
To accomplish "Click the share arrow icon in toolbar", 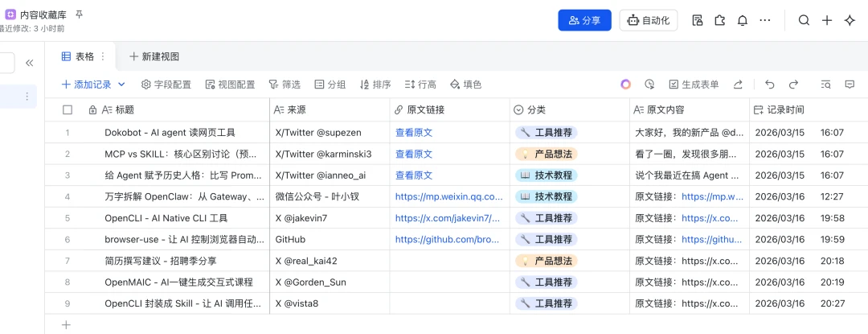I will click(738, 85).
